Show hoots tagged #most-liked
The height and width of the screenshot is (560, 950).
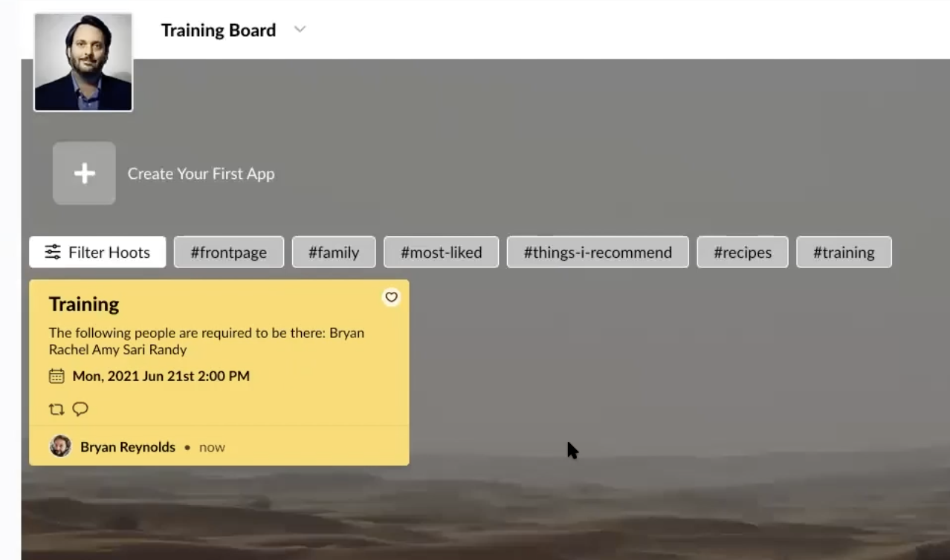point(441,253)
